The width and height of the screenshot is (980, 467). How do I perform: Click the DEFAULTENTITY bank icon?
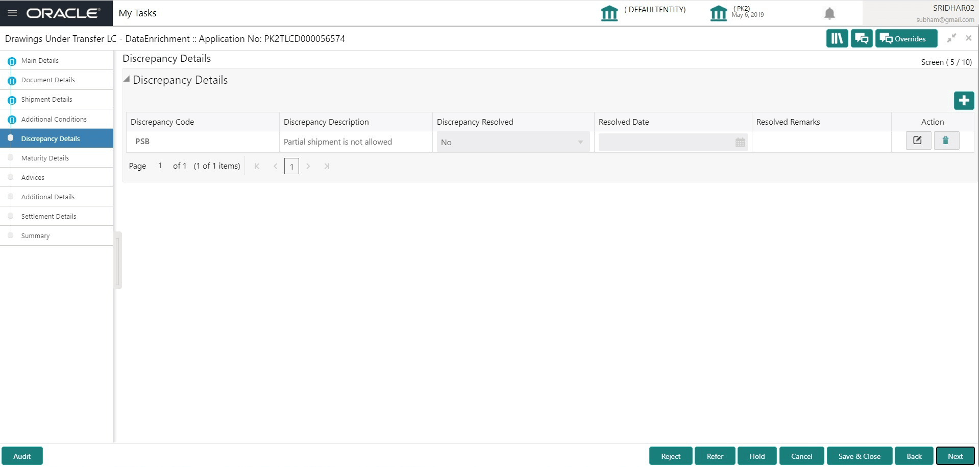[609, 13]
